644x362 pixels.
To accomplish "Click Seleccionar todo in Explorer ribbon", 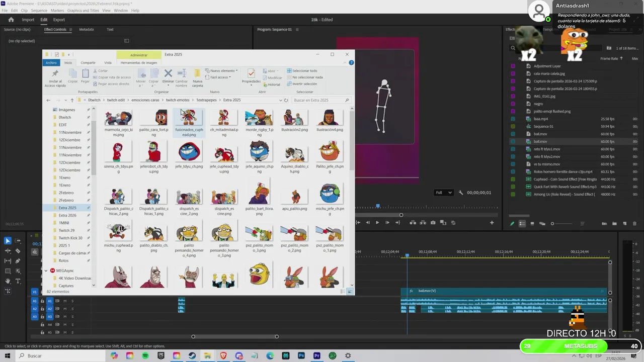I will (x=302, y=71).
